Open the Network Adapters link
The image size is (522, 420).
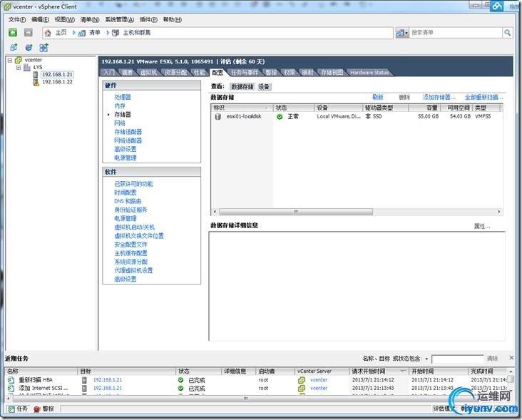[128, 140]
